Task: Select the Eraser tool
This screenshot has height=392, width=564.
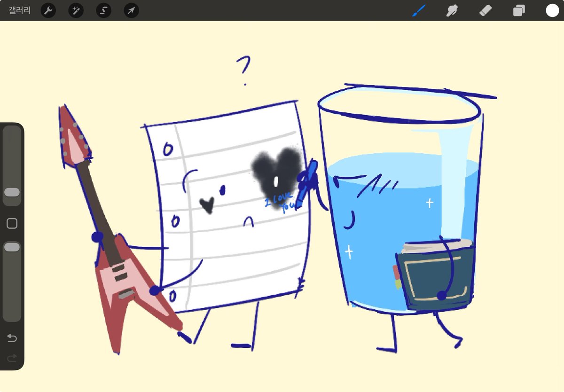Action: pos(485,10)
